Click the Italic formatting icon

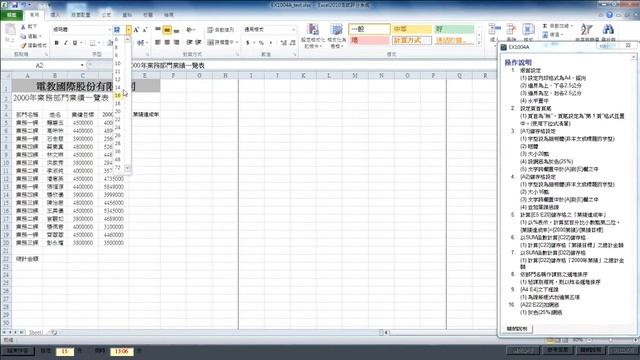[65, 43]
